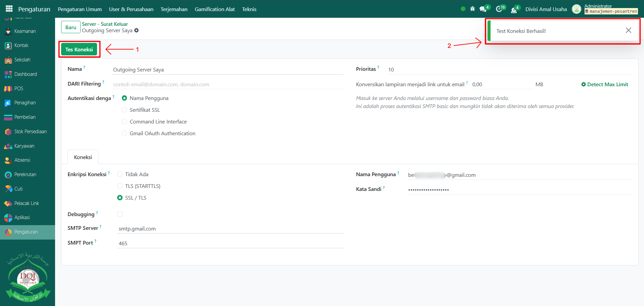Screen dimensions: 644x306
Task: Click Detect Max Limit link
Action: coord(604,85)
